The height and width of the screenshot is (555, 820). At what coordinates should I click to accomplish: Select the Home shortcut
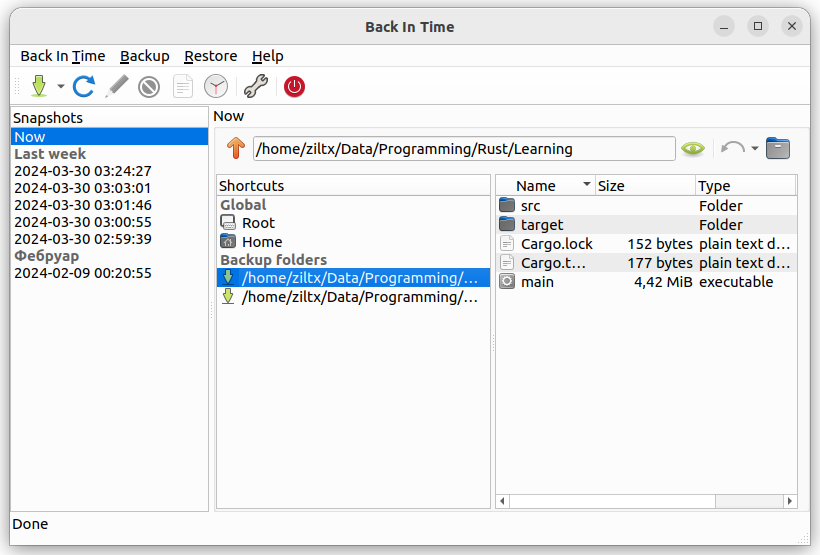[x=354, y=242]
